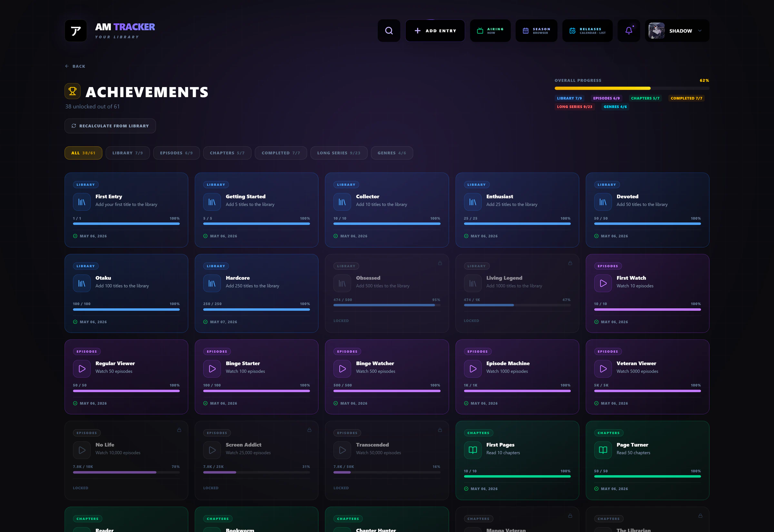Select the ALL 38/61 filter tab

pyautogui.click(x=83, y=153)
